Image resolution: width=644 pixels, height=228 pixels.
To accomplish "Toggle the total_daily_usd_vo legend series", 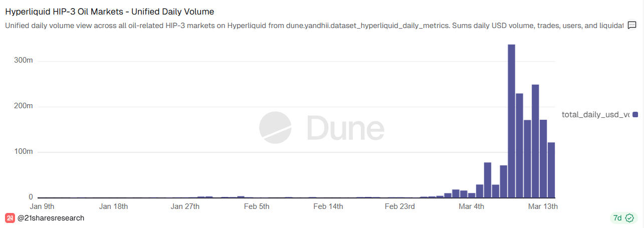I will point(600,115).
